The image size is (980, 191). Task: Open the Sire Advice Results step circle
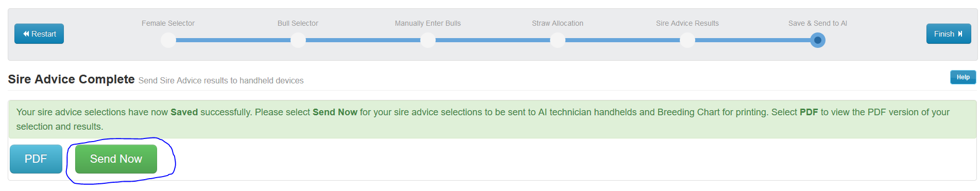[x=687, y=40]
